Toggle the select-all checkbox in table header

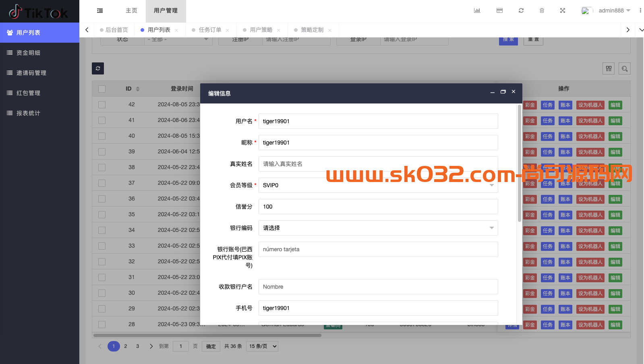(102, 89)
